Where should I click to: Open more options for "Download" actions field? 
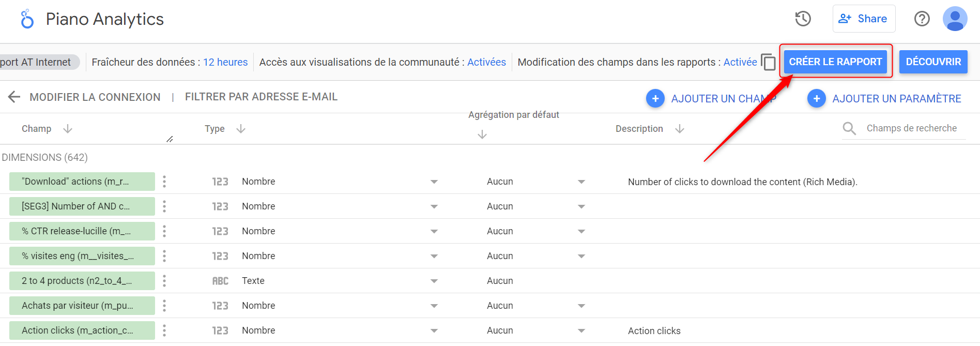click(x=164, y=182)
